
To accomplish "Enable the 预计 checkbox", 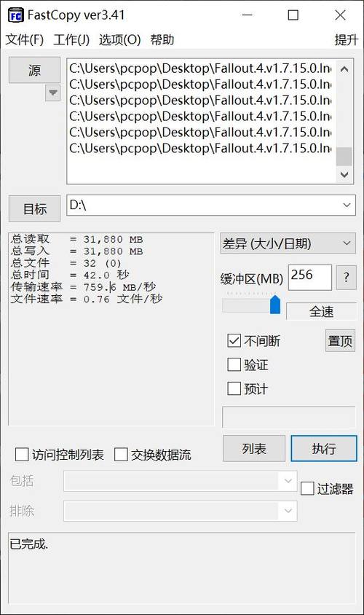I will coord(234,388).
